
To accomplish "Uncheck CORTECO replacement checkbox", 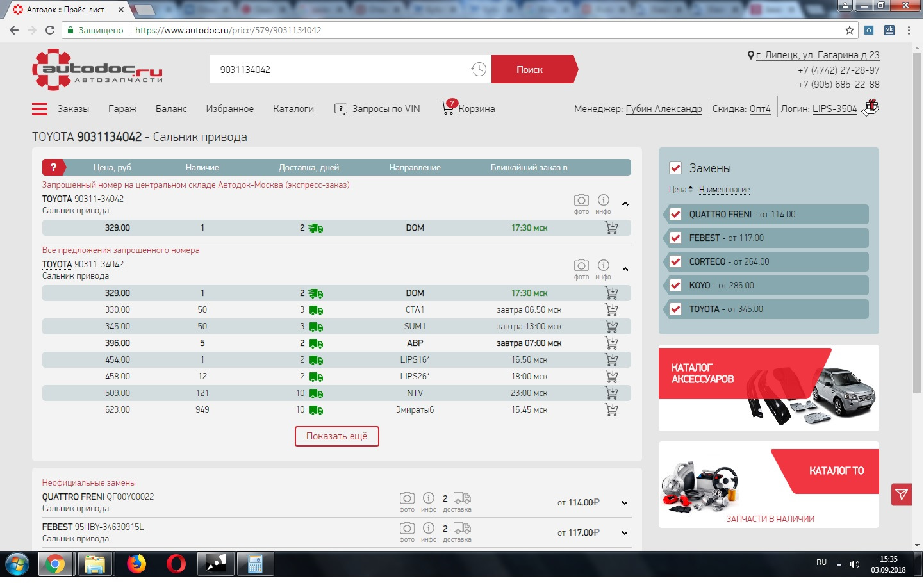I will pyautogui.click(x=675, y=262).
